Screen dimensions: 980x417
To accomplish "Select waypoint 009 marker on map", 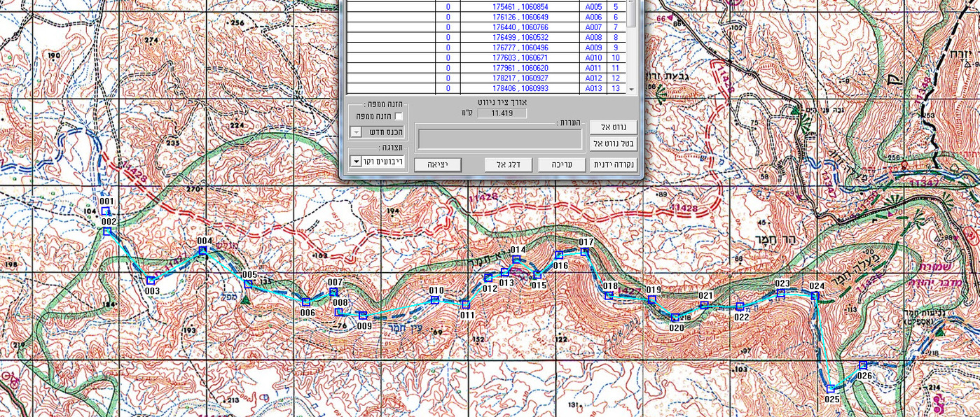I will click(x=363, y=316).
